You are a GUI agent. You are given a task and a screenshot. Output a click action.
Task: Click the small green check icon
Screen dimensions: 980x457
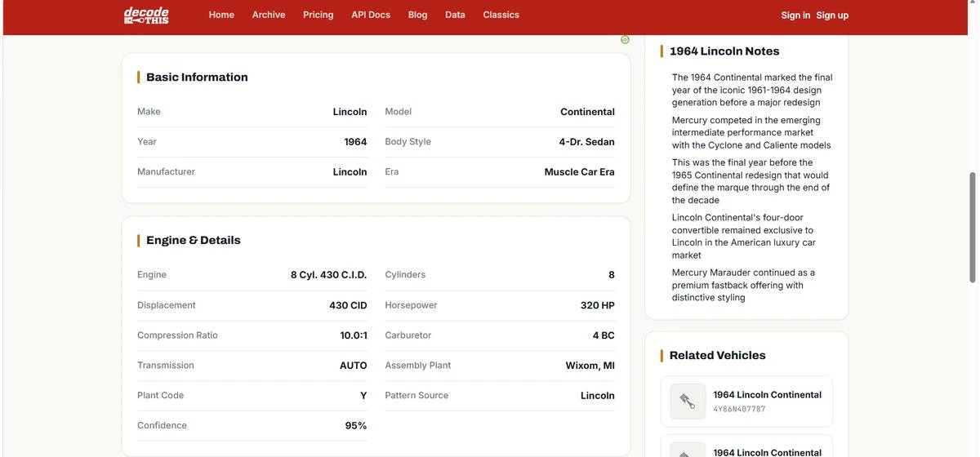pos(625,39)
